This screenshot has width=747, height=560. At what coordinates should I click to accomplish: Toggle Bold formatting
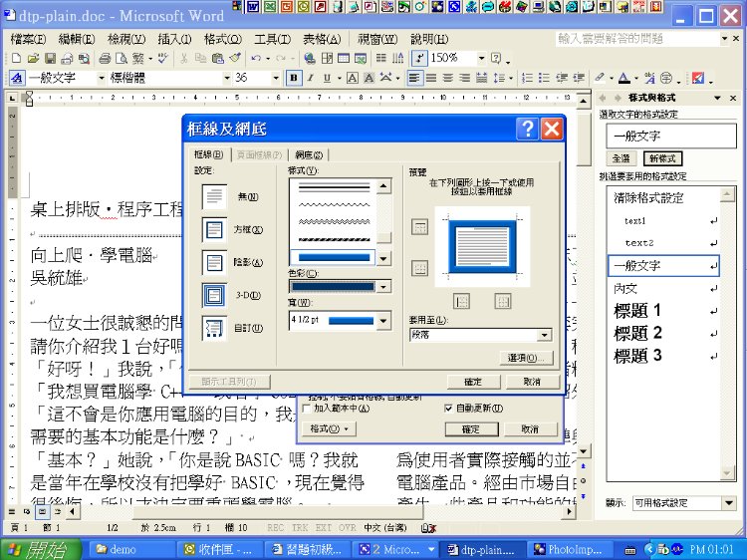(x=294, y=78)
